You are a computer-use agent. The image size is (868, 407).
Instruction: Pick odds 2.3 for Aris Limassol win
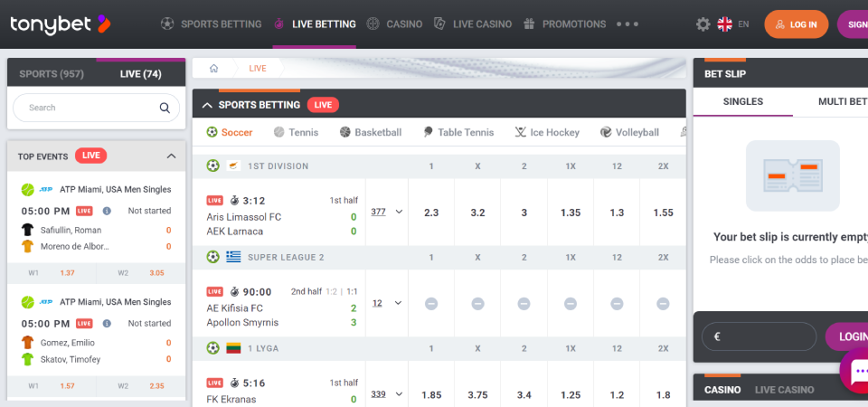[x=431, y=212]
